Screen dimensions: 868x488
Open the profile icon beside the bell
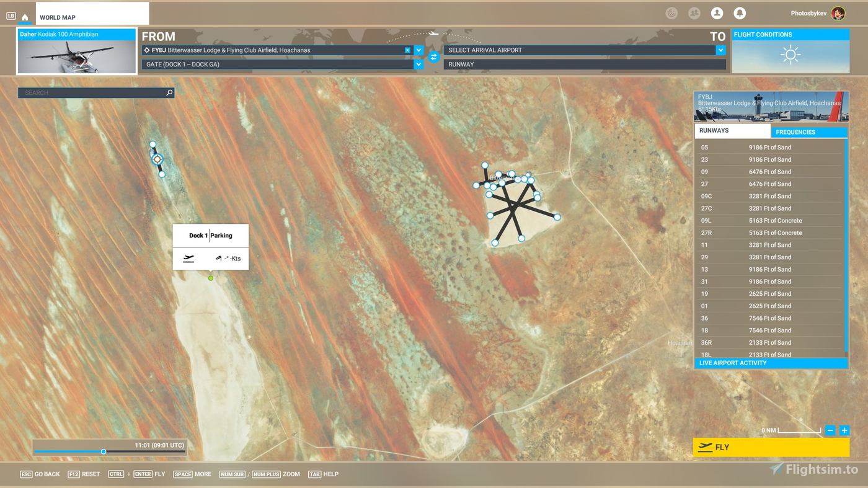tap(717, 13)
